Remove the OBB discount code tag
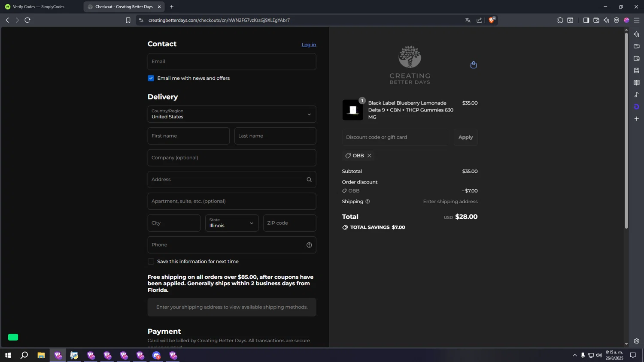 point(369,156)
